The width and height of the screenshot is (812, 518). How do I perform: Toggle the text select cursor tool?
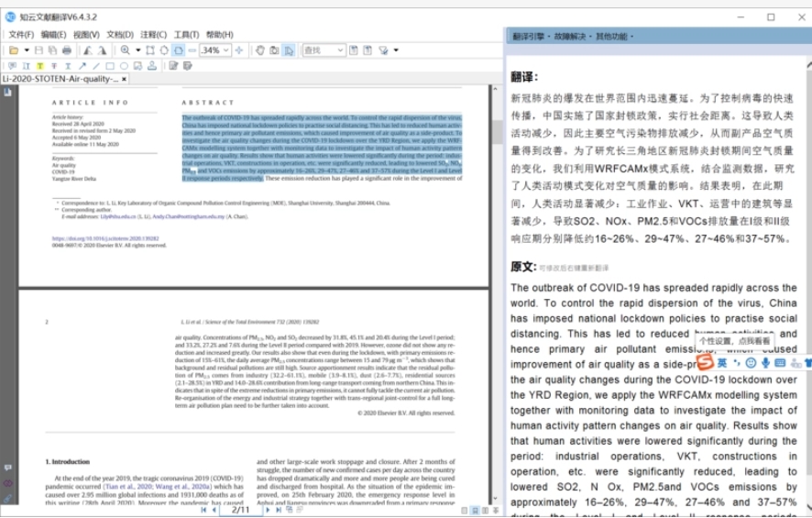[x=289, y=50]
